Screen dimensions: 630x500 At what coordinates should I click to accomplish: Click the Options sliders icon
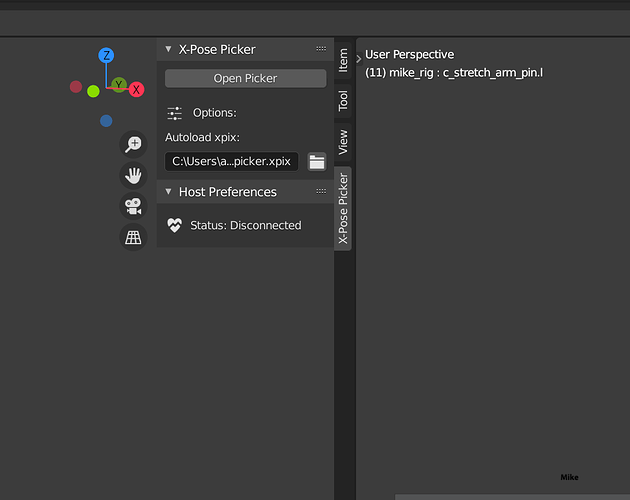pos(174,113)
